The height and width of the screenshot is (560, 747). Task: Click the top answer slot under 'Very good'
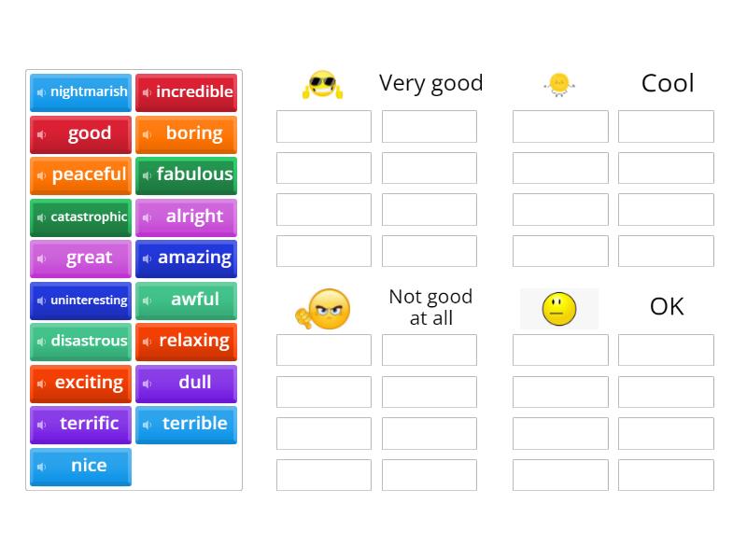323,126
